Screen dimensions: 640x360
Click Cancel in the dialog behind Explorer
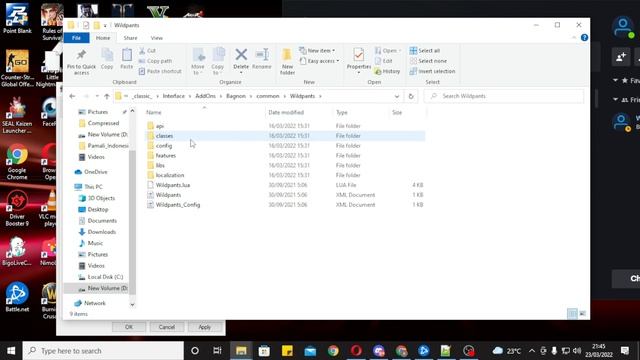pos(167,327)
